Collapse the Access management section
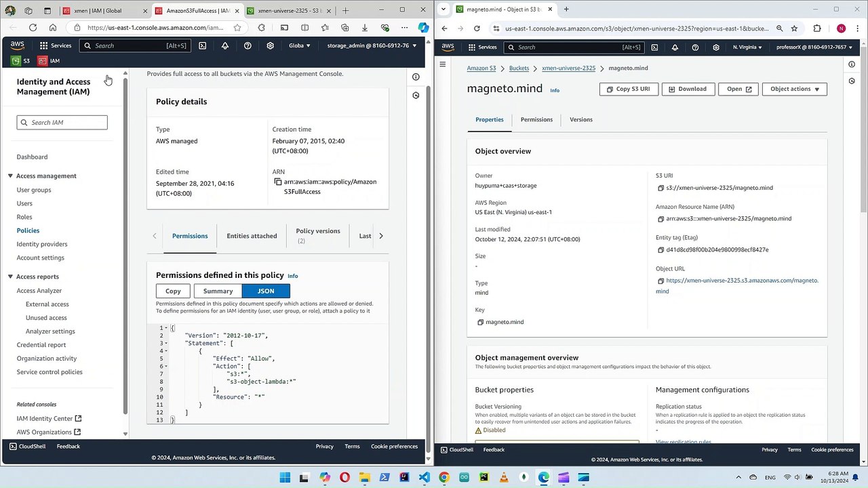Viewport: 868px width, 488px height. coord(10,176)
